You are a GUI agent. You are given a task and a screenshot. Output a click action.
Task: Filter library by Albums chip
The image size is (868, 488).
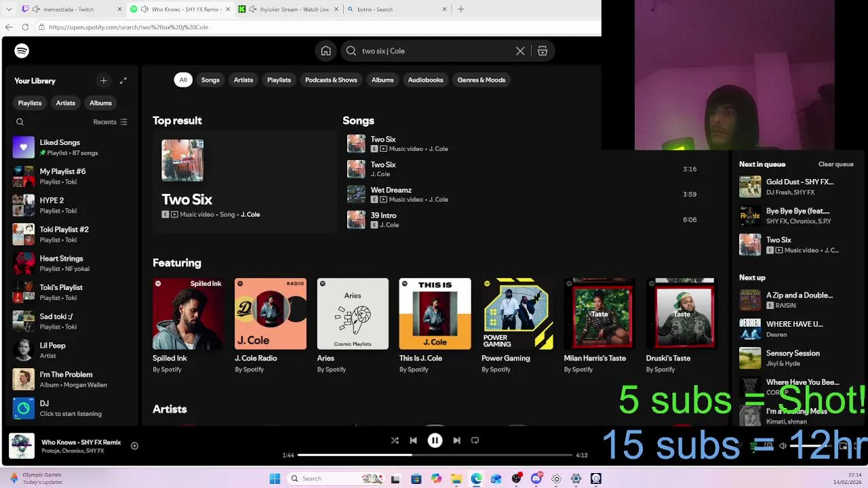coord(100,103)
